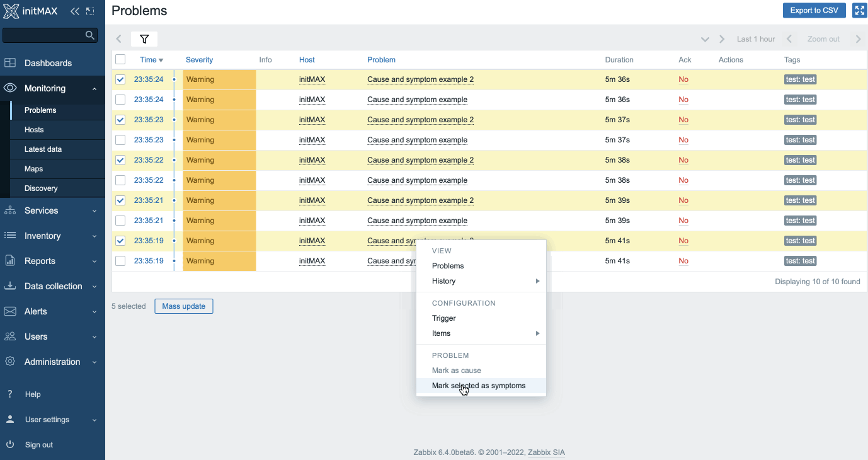Choose Trigger in context menu
The image size is (868, 460).
(443, 318)
